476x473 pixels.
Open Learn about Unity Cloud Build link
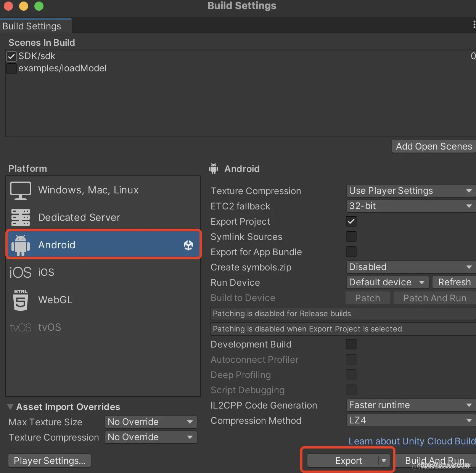(x=412, y=441)
